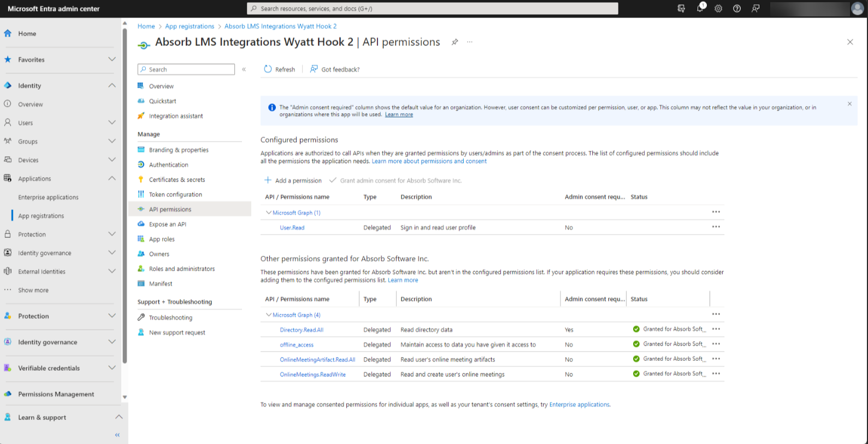
Task: Open New support request
Action: tap(177, 332)
